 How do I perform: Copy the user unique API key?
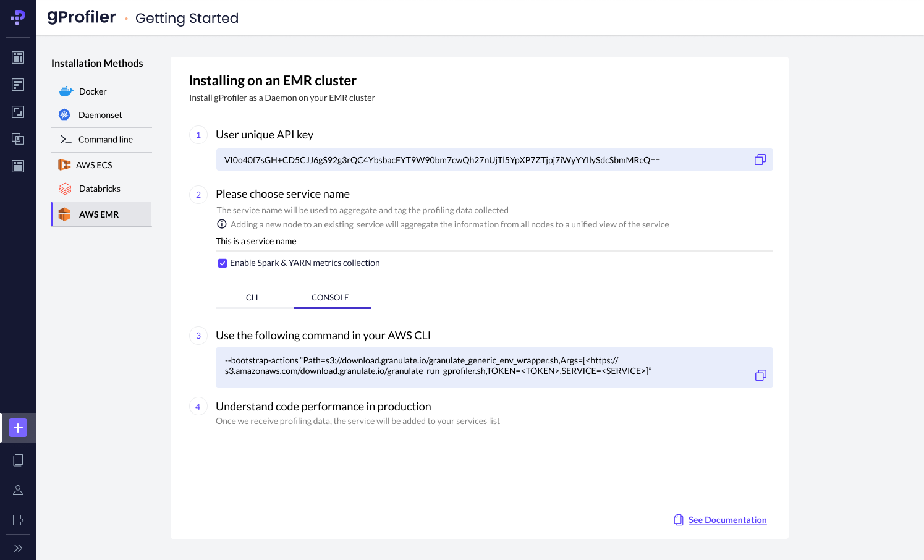(x=760, y=159)
